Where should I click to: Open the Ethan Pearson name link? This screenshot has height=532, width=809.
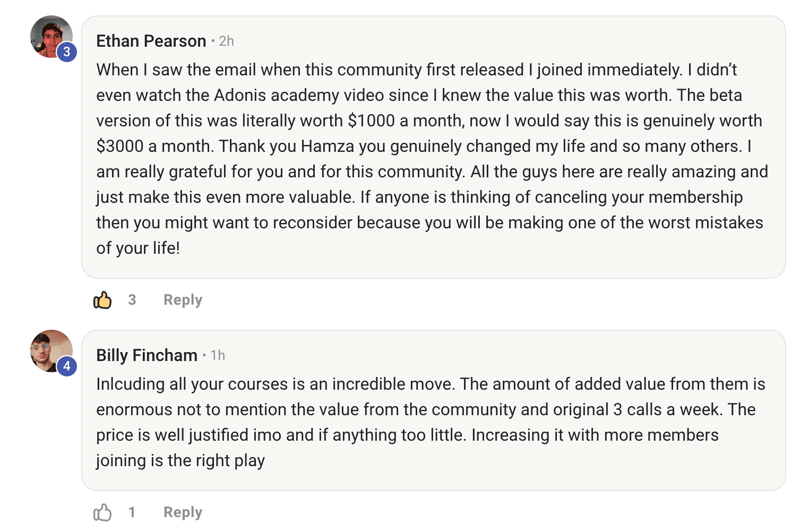(151, 41)
